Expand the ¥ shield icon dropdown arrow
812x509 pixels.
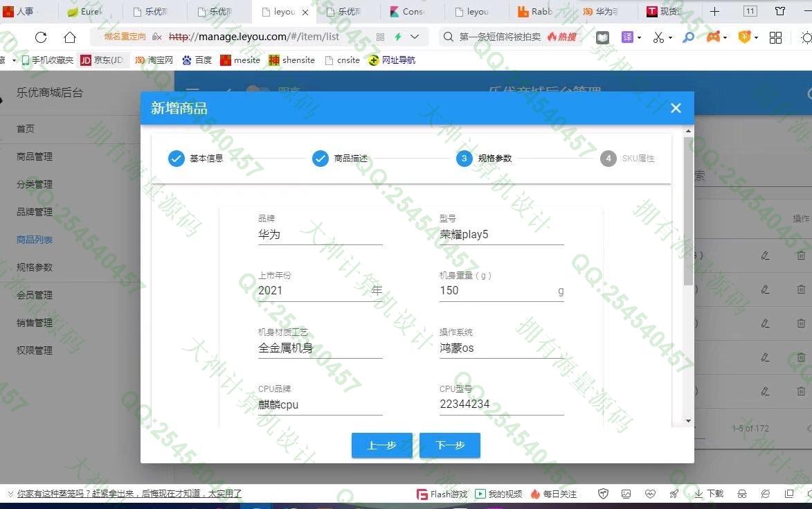tap(756, 38)
